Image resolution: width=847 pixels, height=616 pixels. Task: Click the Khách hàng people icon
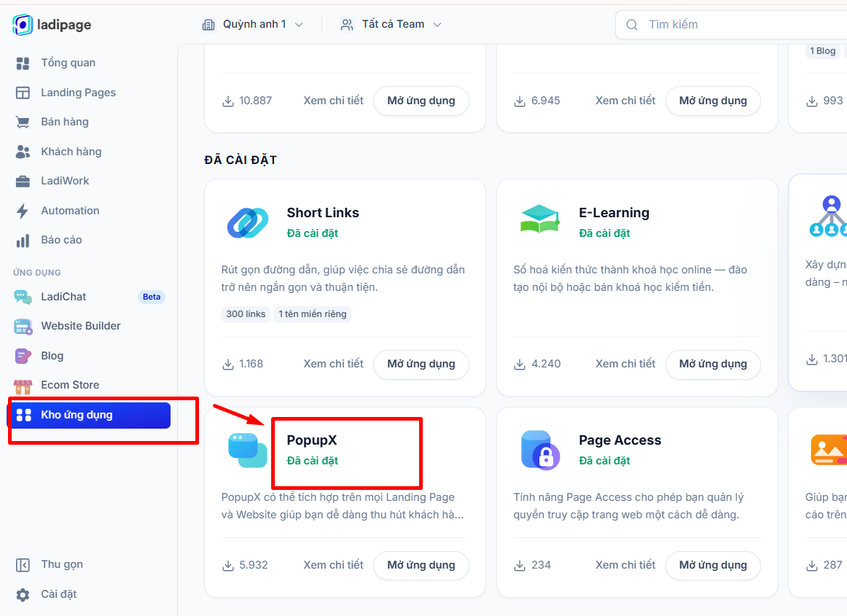[23, 152]
